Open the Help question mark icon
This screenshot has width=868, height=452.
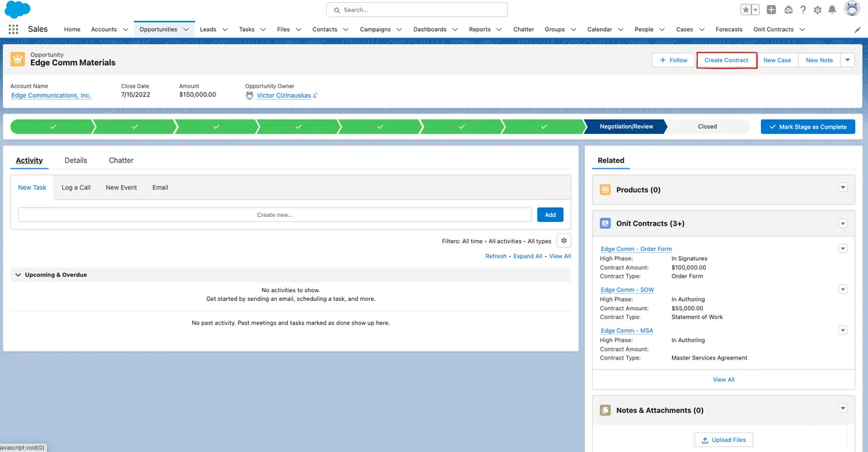coord(803,10)
